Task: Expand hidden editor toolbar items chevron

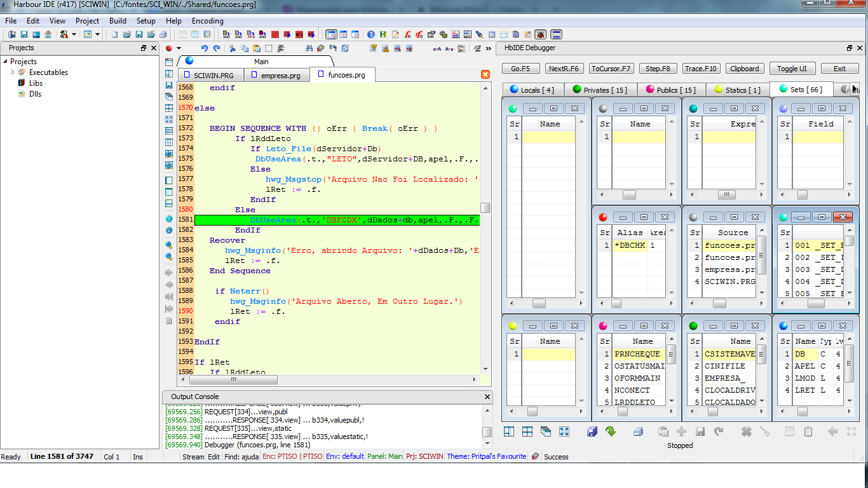Action: [489, 48]
